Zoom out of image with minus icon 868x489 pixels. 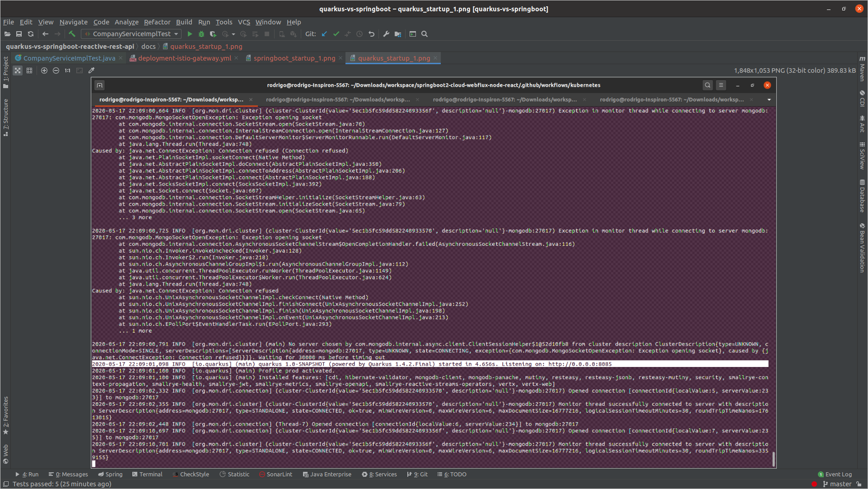56,71
